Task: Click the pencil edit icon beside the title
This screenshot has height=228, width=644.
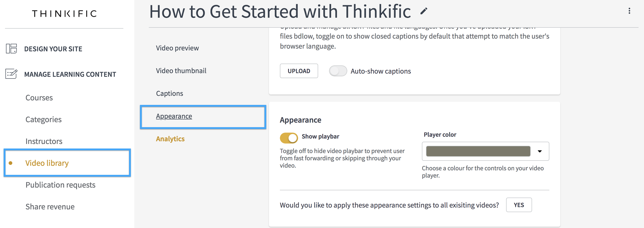Action: [x=424, y=11]
